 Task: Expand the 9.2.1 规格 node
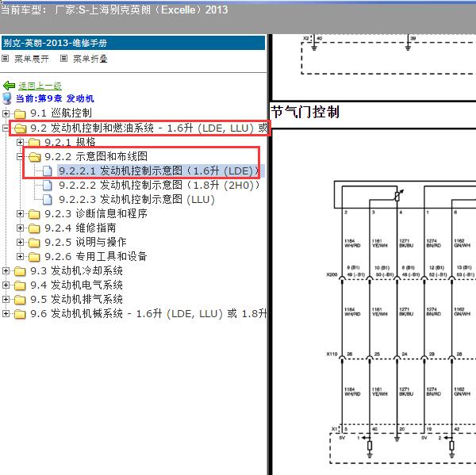pyautogui.click(x=20, y=142)
